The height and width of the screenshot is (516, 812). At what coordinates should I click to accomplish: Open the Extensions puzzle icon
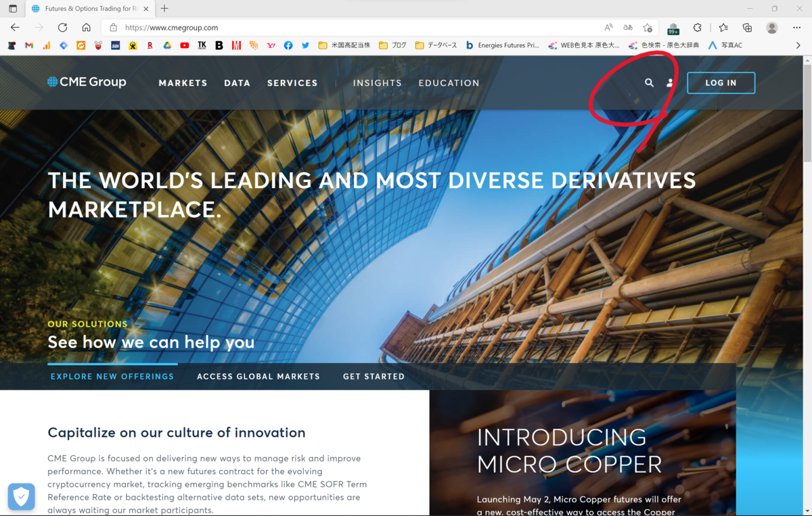tap(698, 28)
